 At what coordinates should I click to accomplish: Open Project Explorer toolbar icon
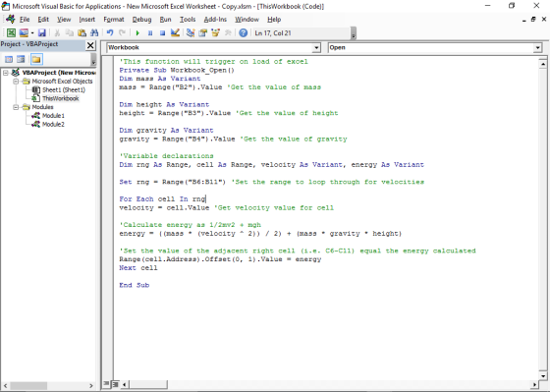(x=191, y=33)
